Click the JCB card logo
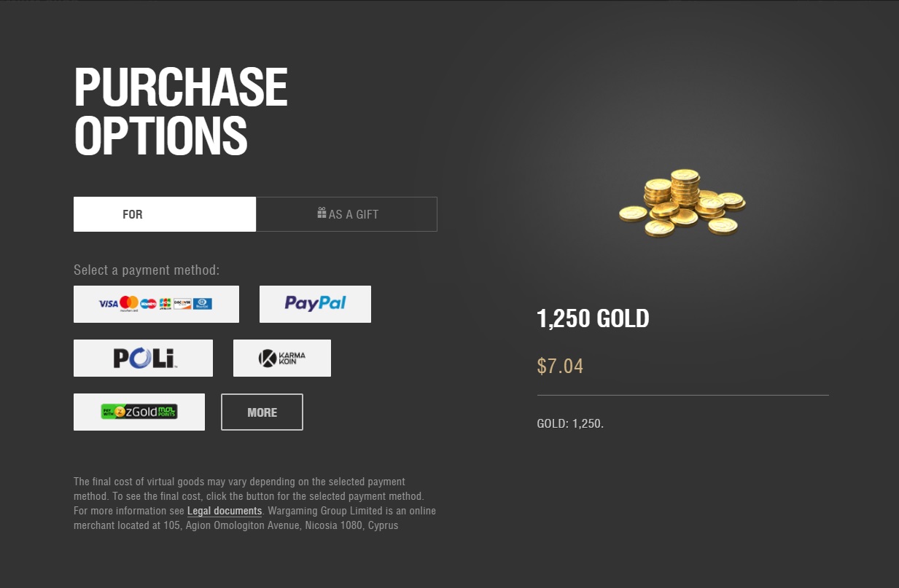The image size is (899, 588). pyautogui.click(x=166, y=304)
